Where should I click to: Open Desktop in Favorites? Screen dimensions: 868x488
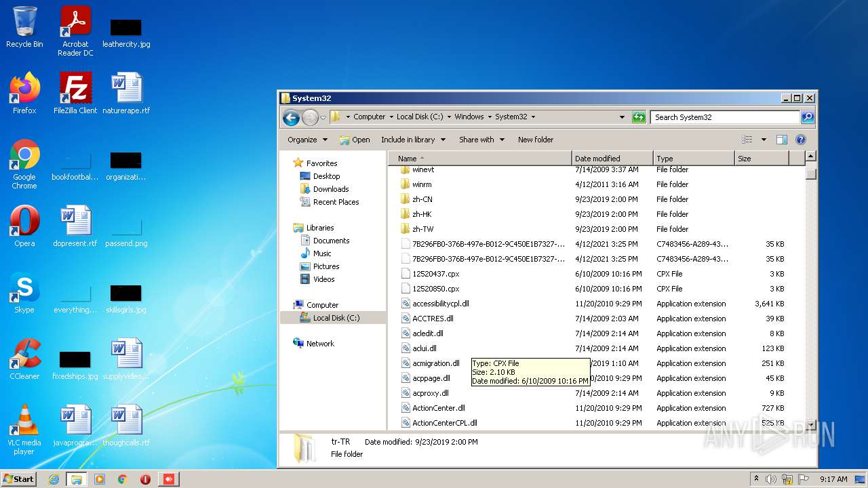pos(326,176)
